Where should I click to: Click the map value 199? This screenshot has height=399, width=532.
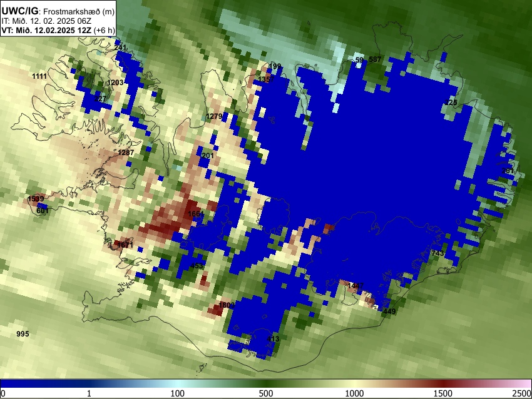[x=275, y=66]
